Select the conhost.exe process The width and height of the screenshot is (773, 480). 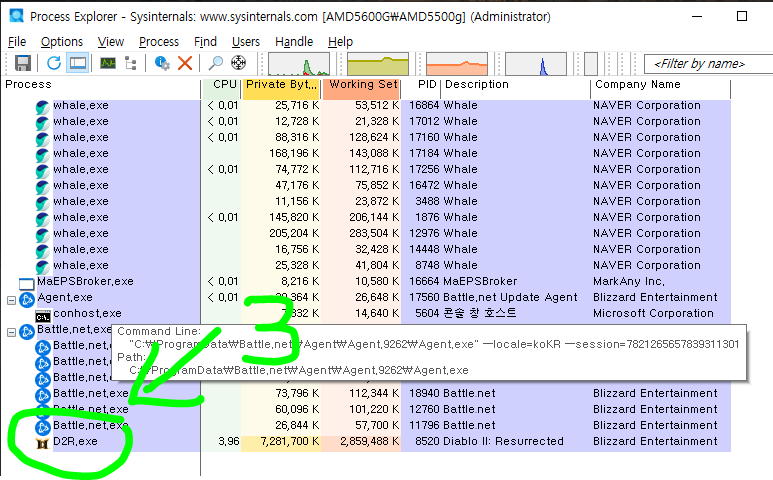pyautogui.click(x=87, y=313)
